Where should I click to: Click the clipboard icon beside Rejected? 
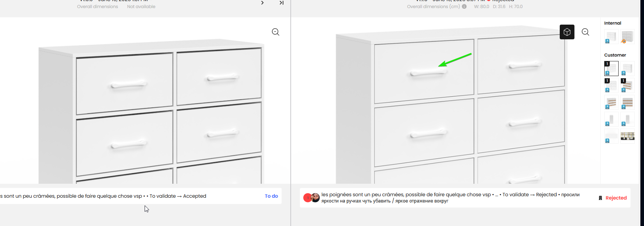pos(601,198)
